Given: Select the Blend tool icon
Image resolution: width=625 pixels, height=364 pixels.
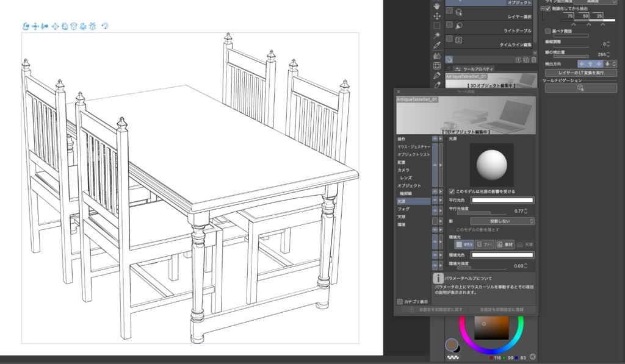Looking at the screenshot, I should pyautogui.click(x=437, y=55).
